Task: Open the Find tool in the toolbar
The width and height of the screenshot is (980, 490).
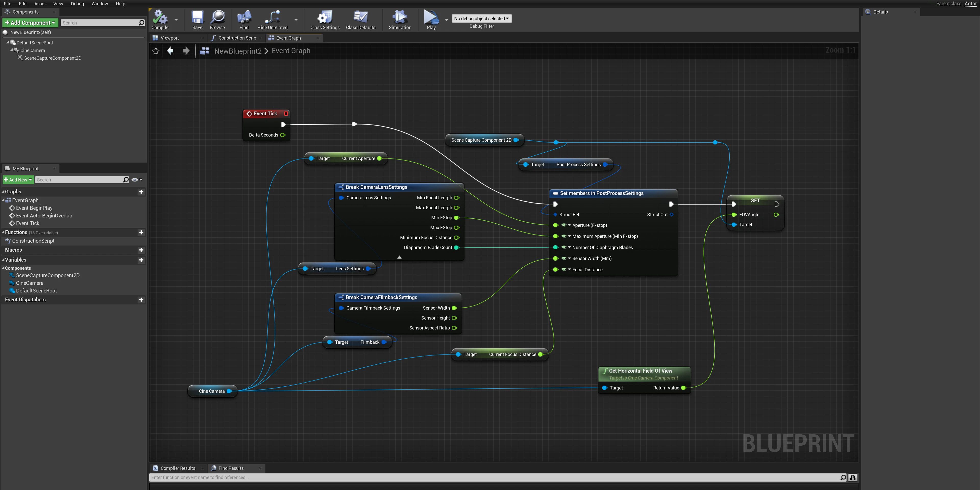Action: [244, 20]
